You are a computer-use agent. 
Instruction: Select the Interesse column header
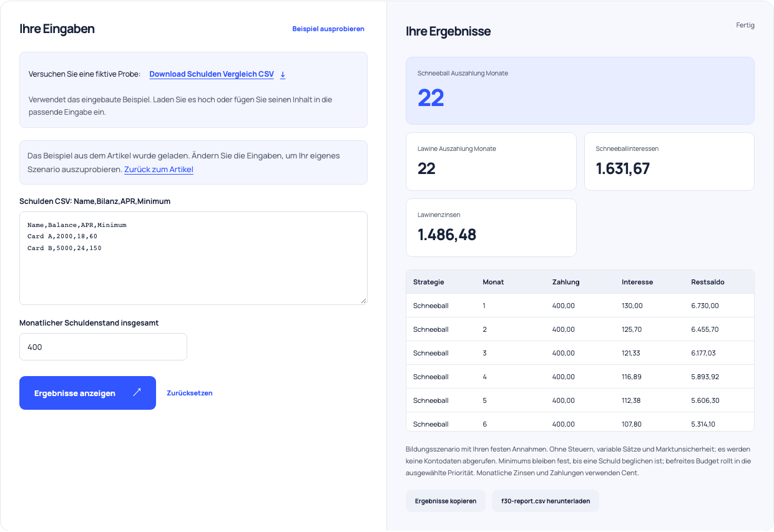pos(637,282)
